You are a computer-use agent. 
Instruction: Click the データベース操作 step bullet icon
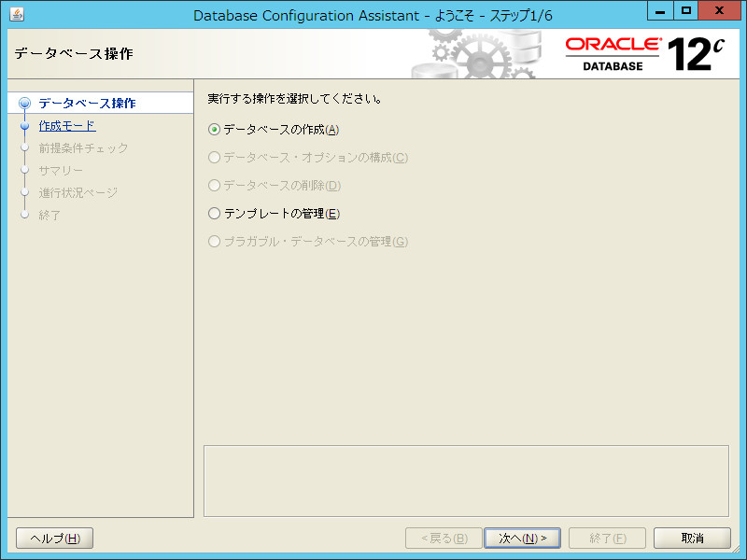coord(25,104)
